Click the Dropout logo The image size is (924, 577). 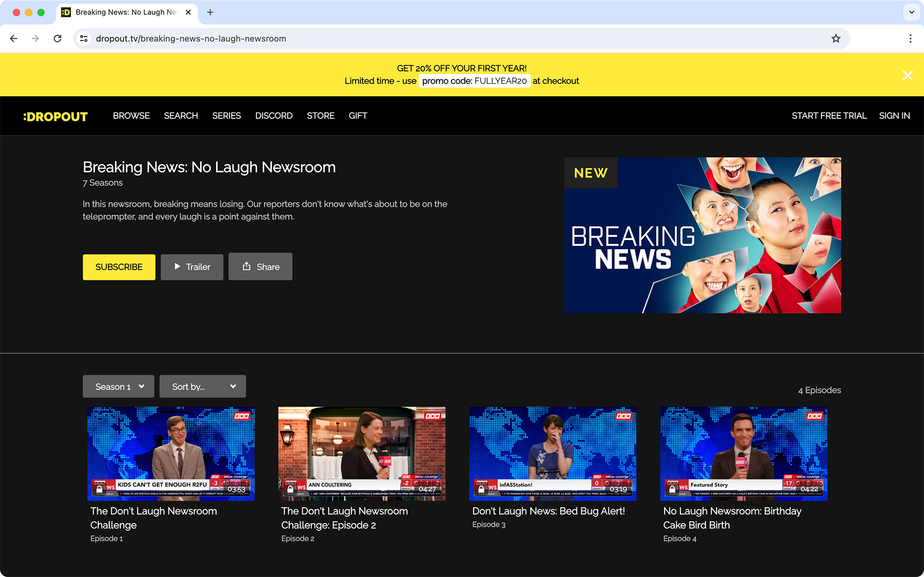point(55,116)
